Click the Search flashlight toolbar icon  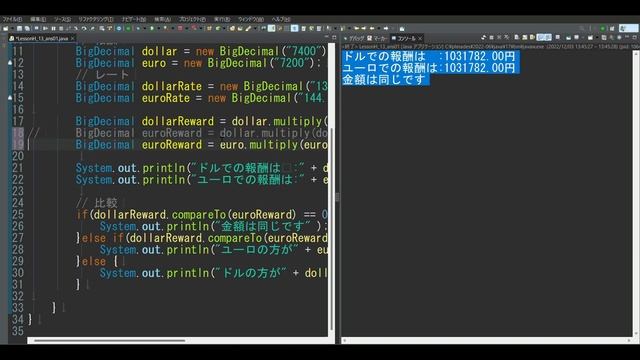click(248, 29)
